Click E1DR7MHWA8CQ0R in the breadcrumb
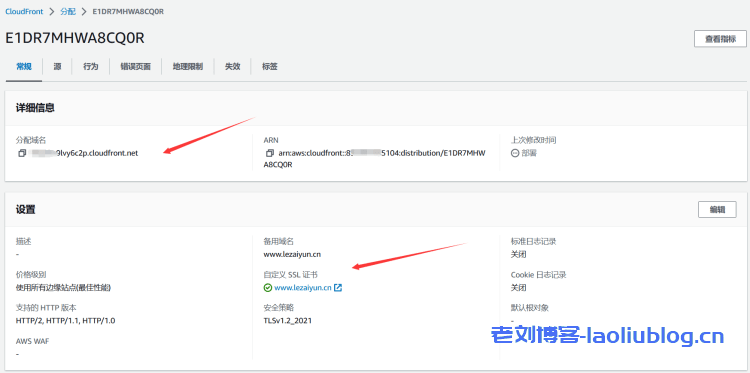Viewport: 750px width, 373px height. coord(128,11)
